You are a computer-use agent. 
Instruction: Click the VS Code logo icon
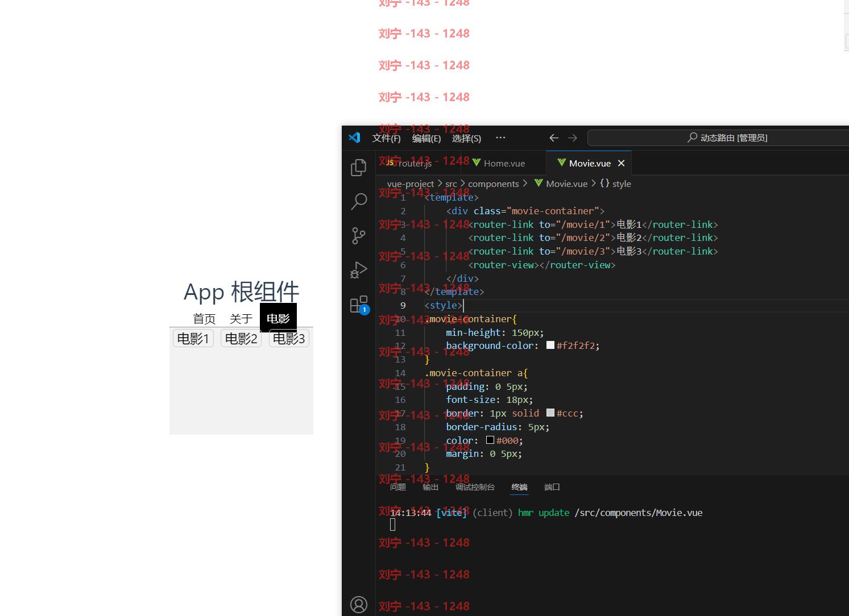pyautogui.click(x=354, y=138)
